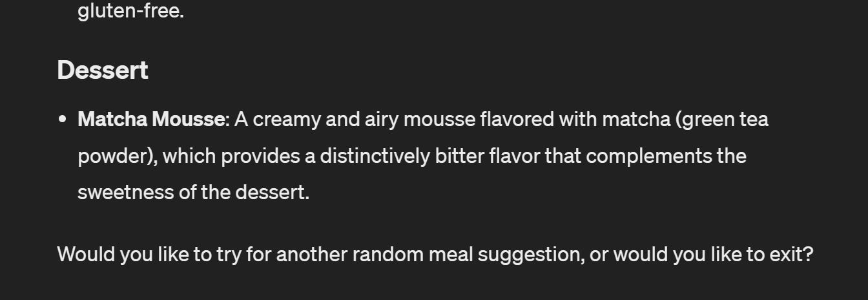
Task: Click "dessert." ending the bullet description
Action: coord(272,192)
